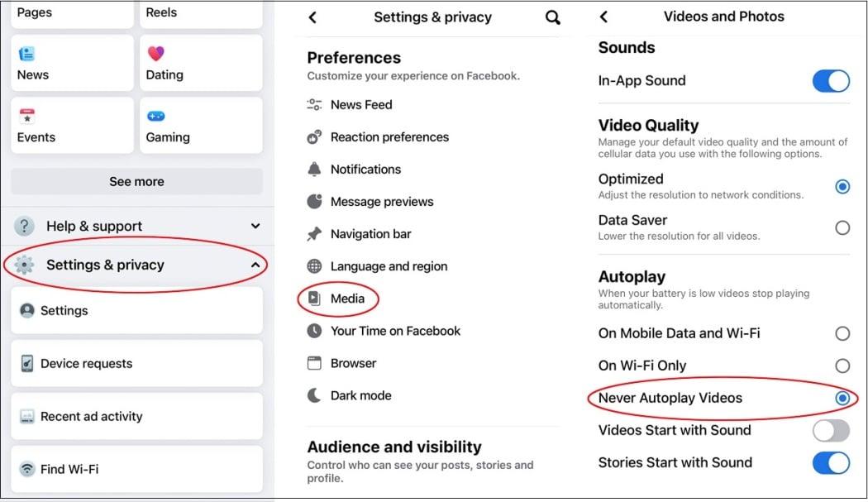Select Data Saver radio button

point(842,227)
